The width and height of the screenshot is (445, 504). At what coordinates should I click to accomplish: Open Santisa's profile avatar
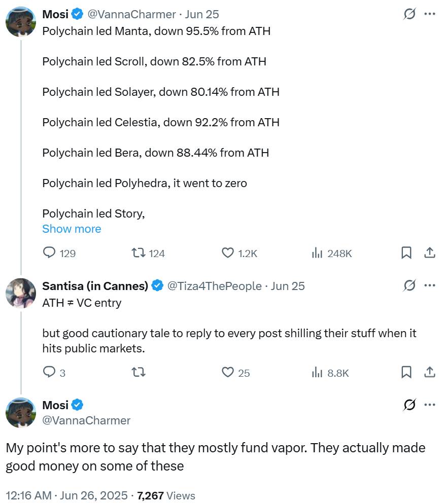pos(21,293)
